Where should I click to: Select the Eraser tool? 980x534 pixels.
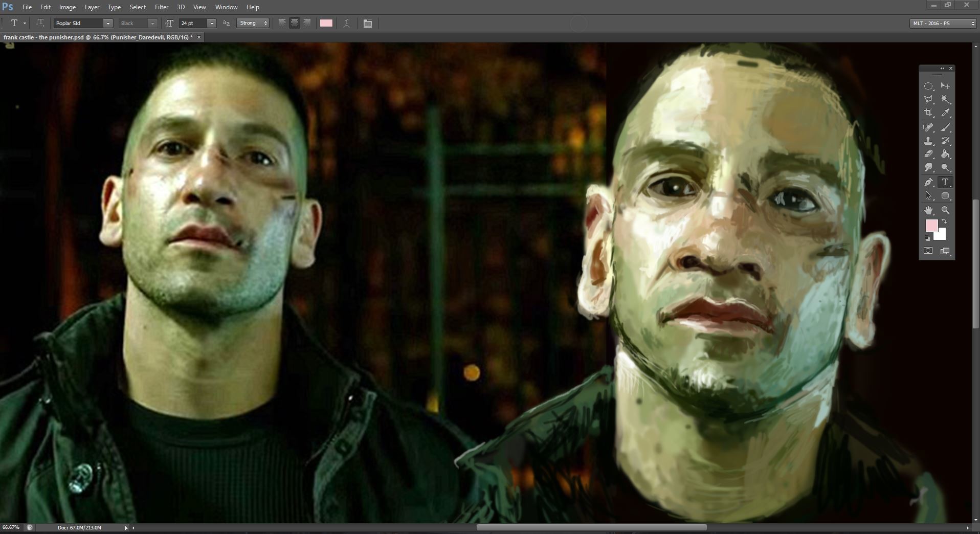point(928,154)
